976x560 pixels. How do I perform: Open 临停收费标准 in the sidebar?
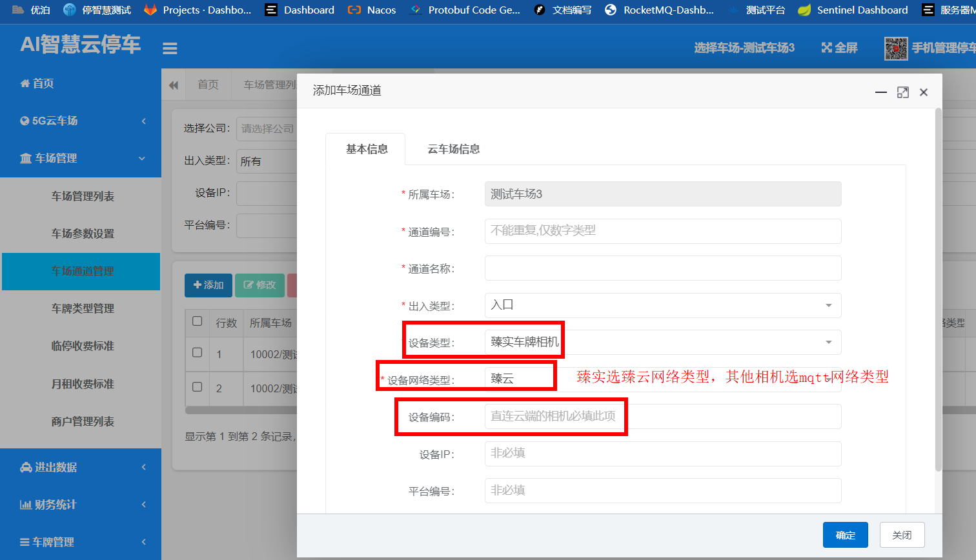81,346
